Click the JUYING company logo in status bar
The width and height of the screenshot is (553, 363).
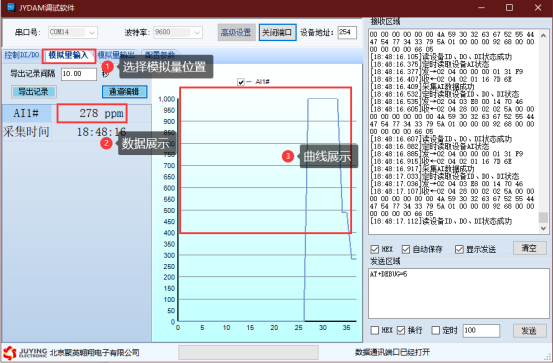point(25,352)
